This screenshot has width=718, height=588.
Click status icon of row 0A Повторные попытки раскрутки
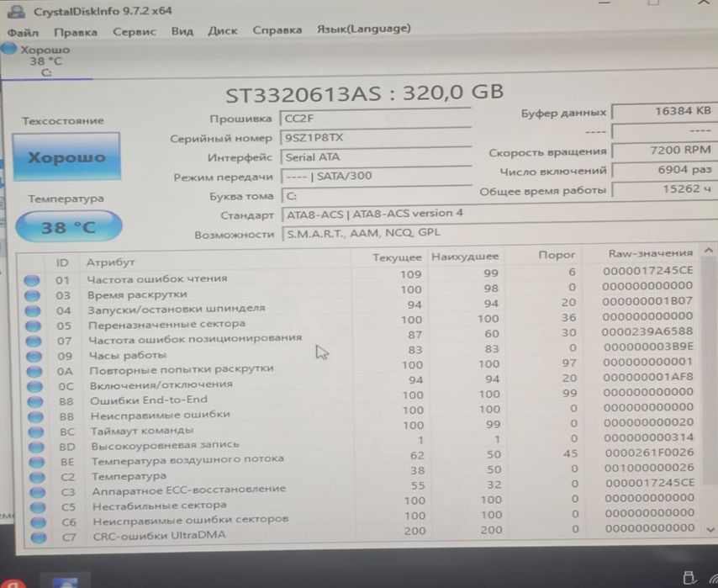[x=34, y=371]
